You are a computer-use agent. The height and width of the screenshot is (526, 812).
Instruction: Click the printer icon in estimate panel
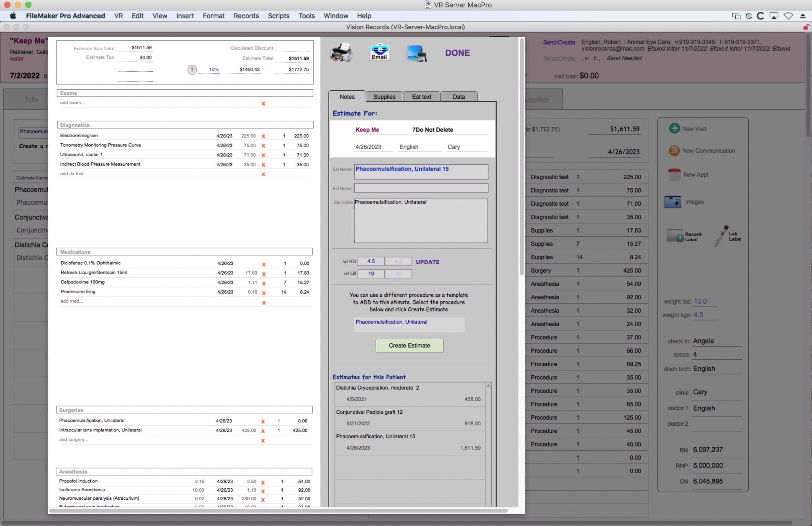point(340,53)
